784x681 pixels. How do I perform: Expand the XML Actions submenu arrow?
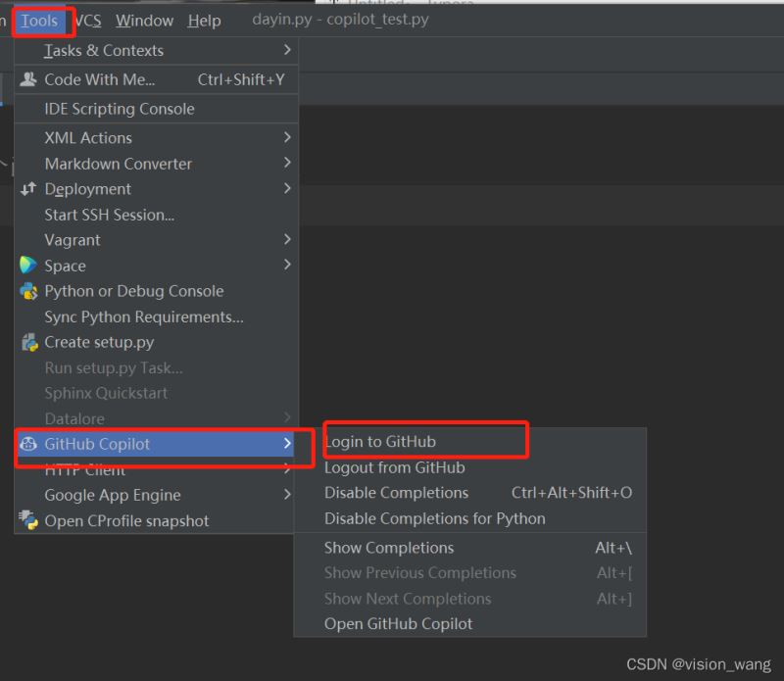(x=287, y=137)
